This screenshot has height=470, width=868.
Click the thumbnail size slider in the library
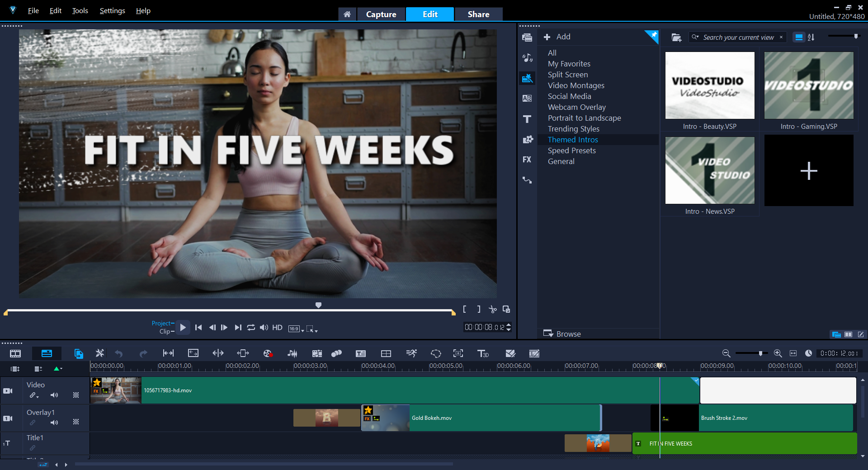(843, 36)
